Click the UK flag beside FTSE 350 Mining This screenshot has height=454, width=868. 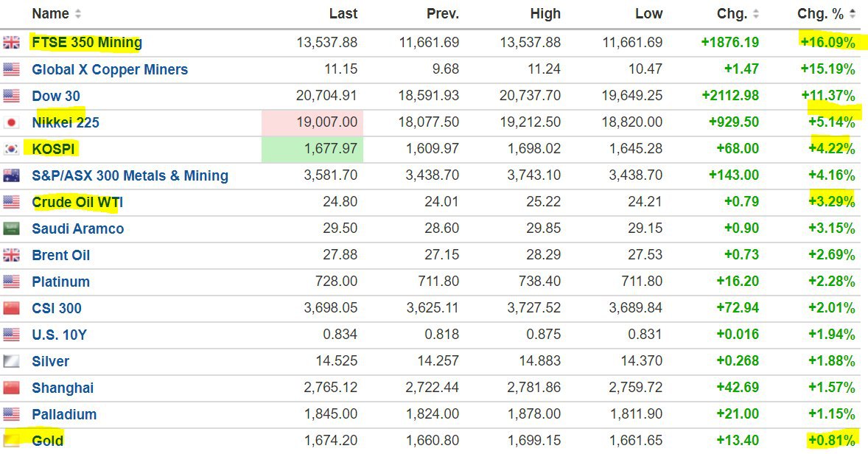pos(11,43)
